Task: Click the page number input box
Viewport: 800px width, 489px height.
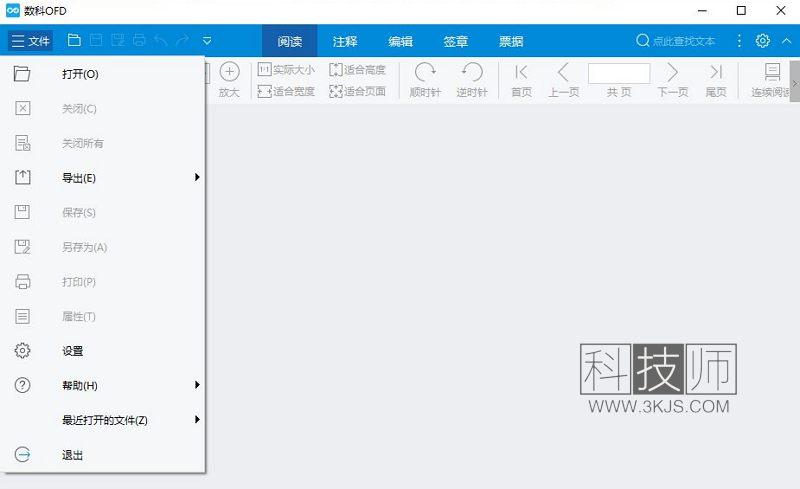Action: coord(619,73)
